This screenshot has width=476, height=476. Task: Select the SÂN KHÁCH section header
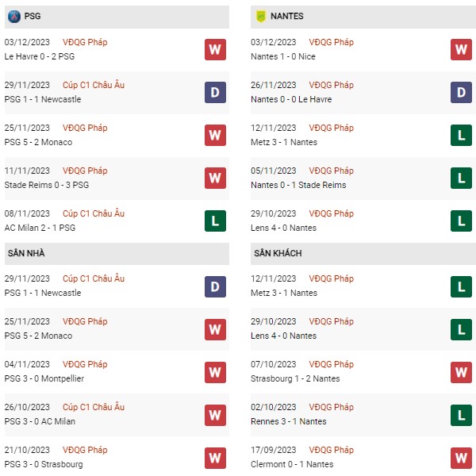coord(363,254)
